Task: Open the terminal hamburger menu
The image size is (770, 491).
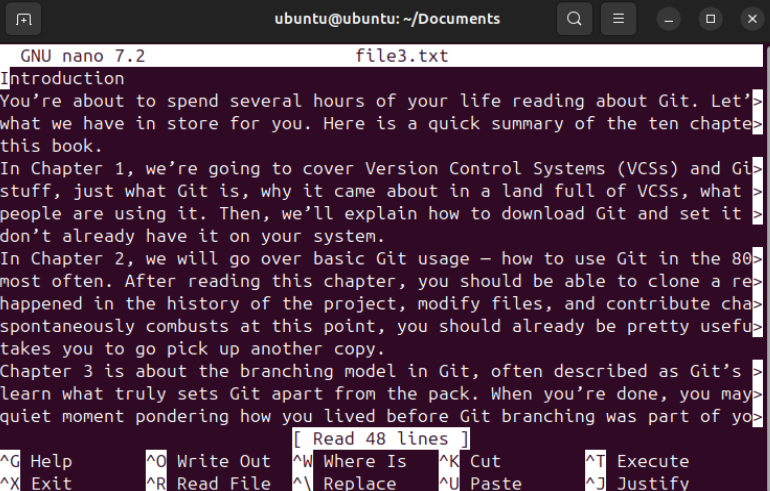Action: [x=618, y=19]
